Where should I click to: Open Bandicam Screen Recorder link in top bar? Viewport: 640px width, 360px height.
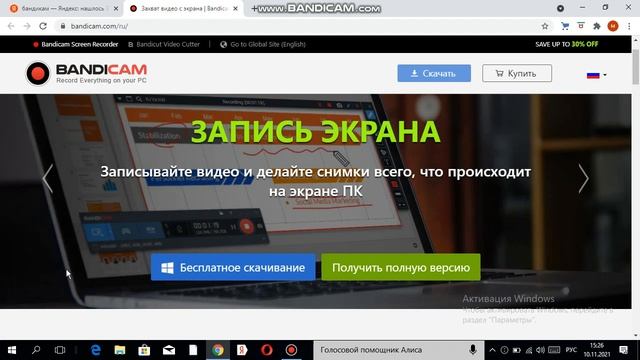(76, 44)
